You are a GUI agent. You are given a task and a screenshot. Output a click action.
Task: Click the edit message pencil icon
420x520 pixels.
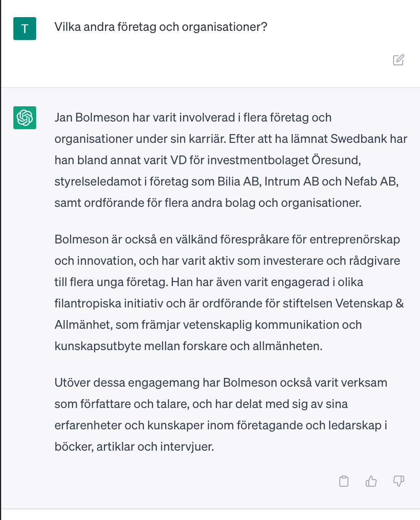[398, 60]
